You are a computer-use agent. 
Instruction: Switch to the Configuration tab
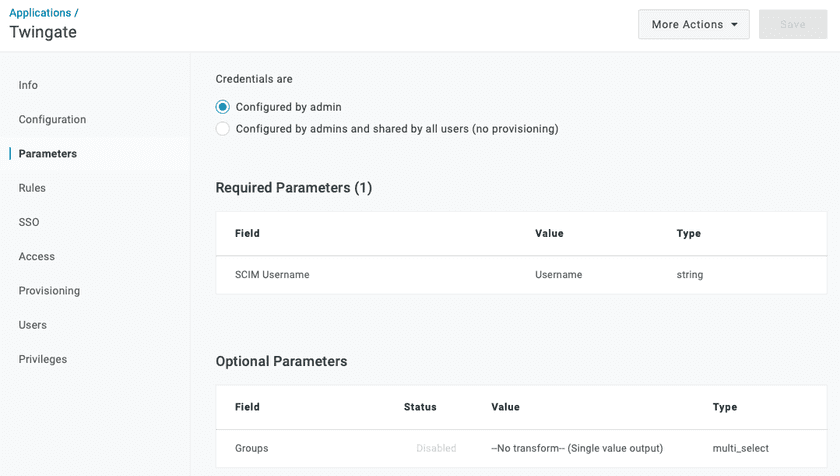52,119
